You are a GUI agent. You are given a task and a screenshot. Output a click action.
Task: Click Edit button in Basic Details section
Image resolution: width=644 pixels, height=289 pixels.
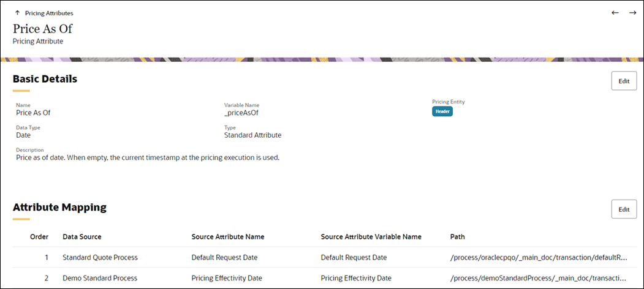pyautogui.click(x=623, y=81)
